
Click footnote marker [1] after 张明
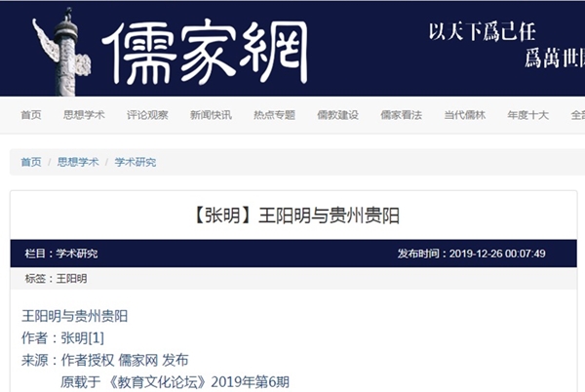point(97,337)
